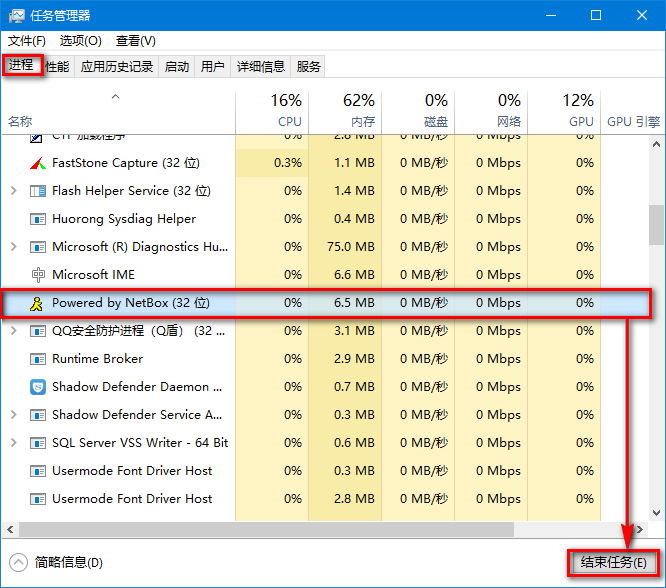Image resolution: width=666 pixels, height=588 pixels.
Task: Expand the Shadow Defender Service process group
Action: (x=13, y=415)
